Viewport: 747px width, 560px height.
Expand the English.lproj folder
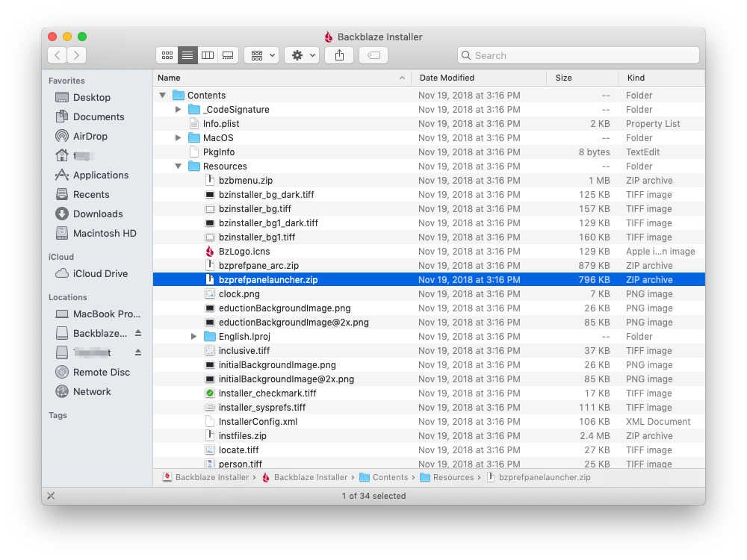[x=194, y=337]
